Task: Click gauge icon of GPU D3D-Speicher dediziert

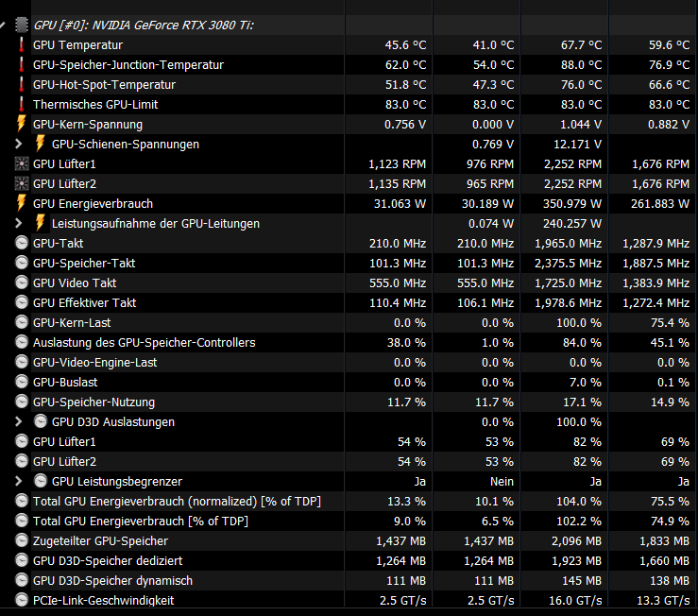Action: (x=22, y=560)
